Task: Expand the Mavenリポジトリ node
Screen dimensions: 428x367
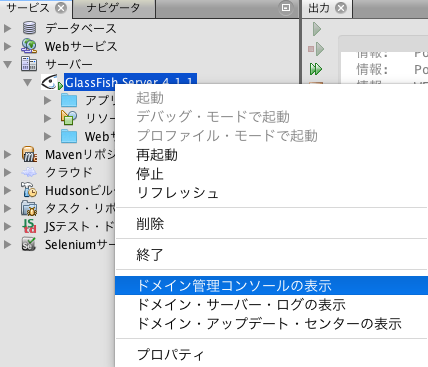Action: click(x=7, y=154)
